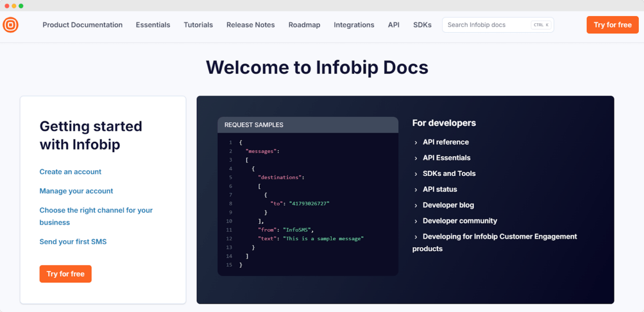Click the chevron before Developer blog
Screen dimensions: 644x312
416,206
